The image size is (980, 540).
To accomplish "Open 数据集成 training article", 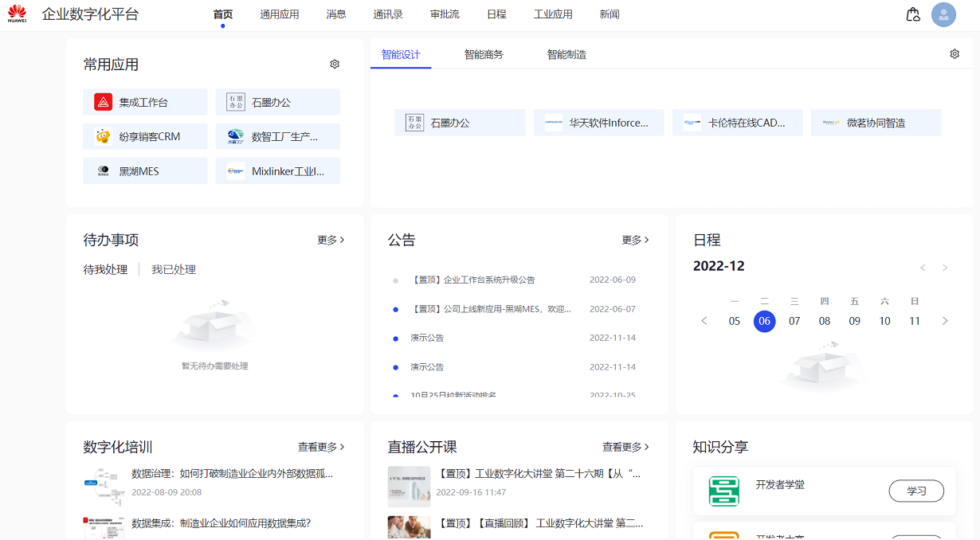I will click(x=221, y=523).
